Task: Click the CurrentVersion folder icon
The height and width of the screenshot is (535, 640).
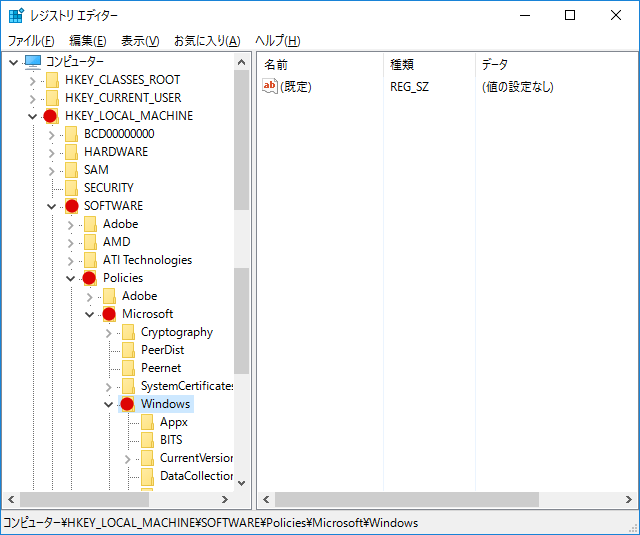Action: (x=147, y=458)
